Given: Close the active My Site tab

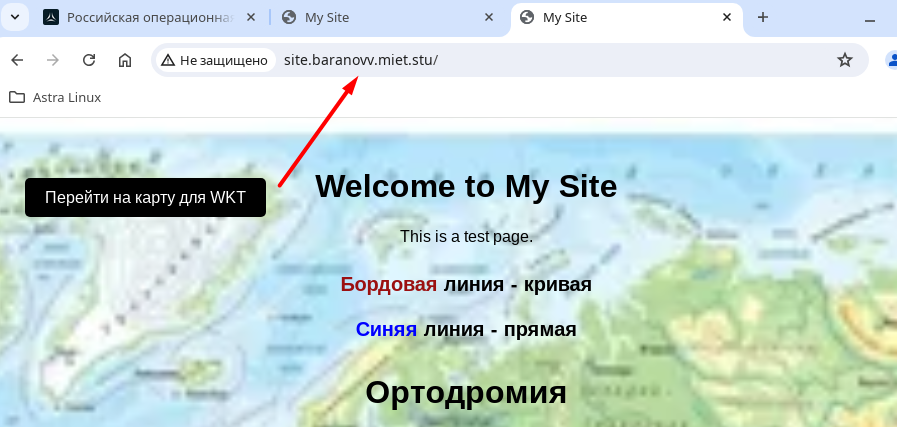Looking at the screenshot, I should (727, 18).
